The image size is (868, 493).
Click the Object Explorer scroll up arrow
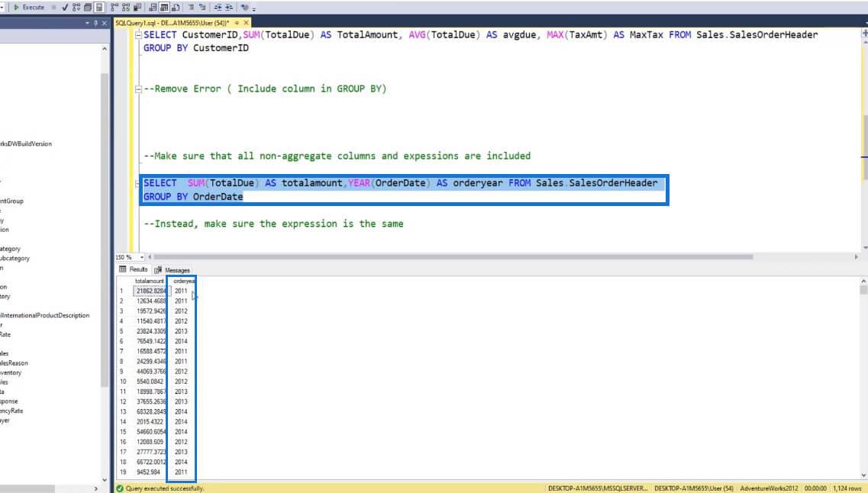coord(105,49)
